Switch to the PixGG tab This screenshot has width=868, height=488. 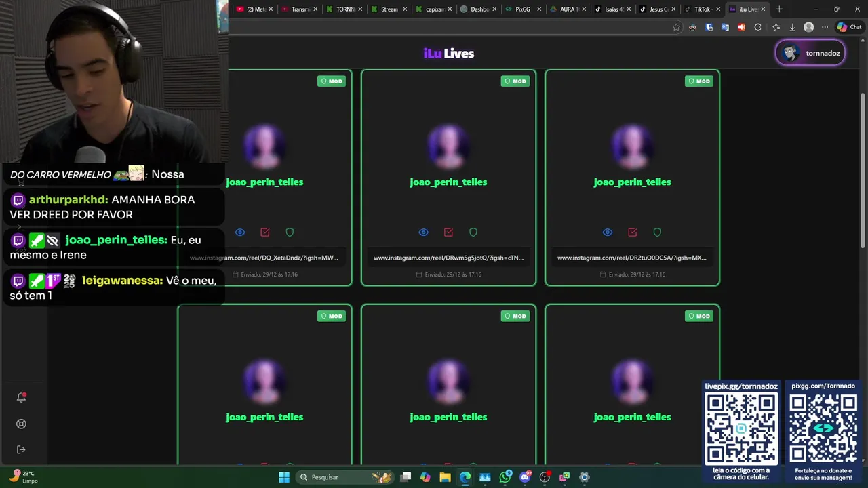[522, 9]
